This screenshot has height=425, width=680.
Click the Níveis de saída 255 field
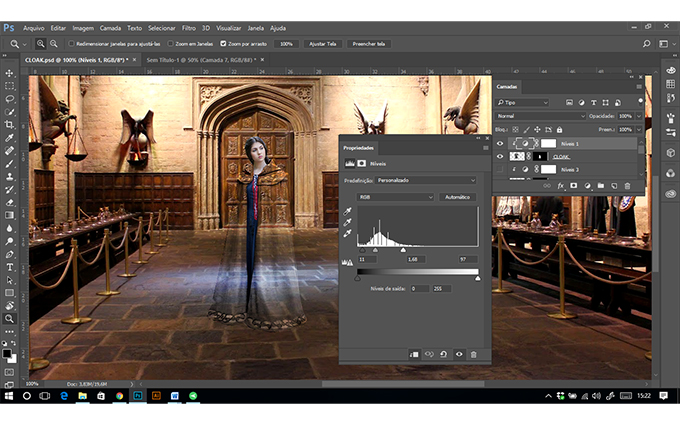point(441,288)
